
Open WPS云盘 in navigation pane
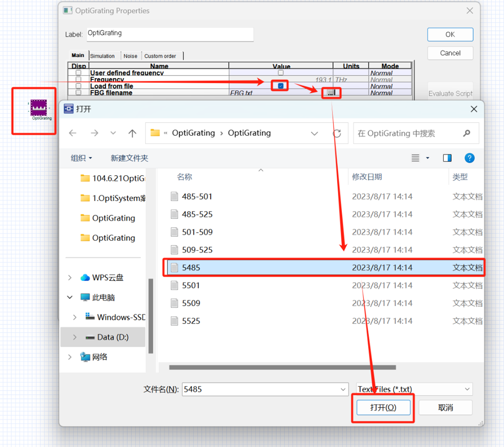(102, 278)
